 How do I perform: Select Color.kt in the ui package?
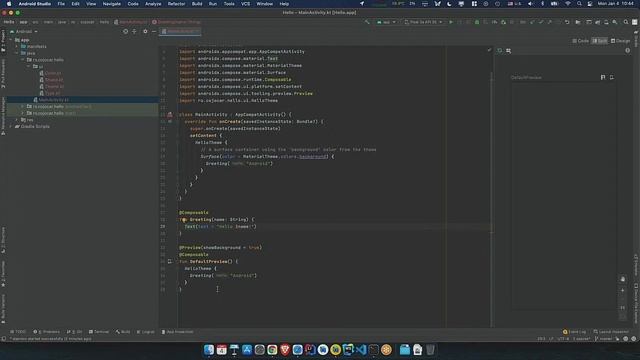tap(53, 73)
